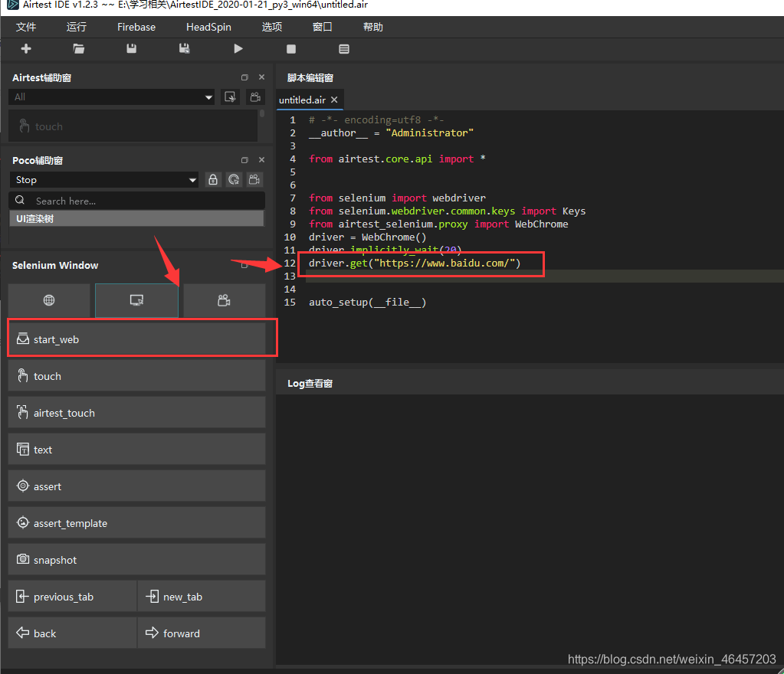This screenshot has width=784, height=674.
Task: Click the record icon in Airtest assistant
Action: 255,97
